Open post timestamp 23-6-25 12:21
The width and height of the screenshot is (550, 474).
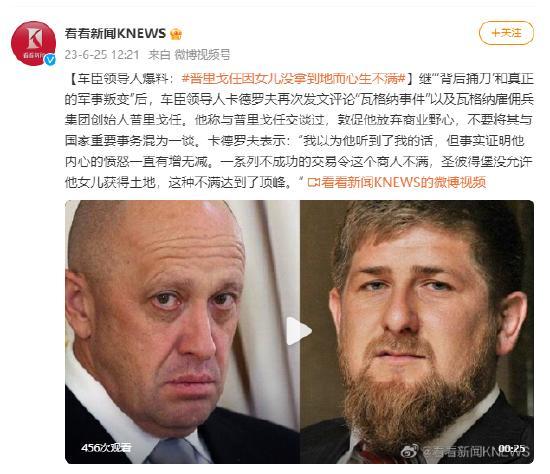click(102, 55)
